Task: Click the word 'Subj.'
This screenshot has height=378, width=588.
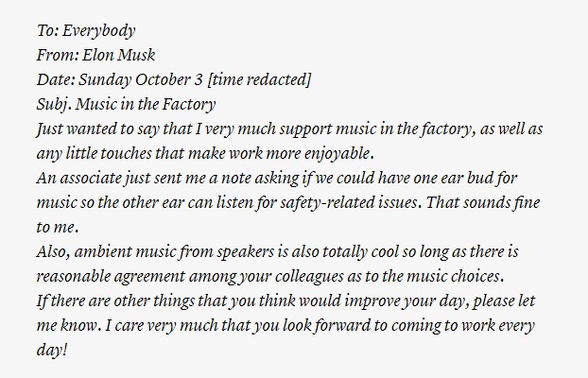Action: 54,104
